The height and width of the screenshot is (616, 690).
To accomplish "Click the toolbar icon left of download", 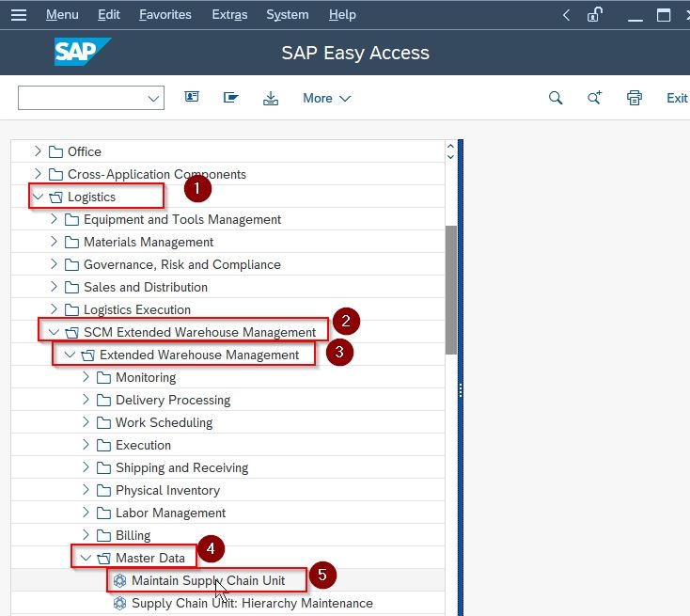I will 230,97.
